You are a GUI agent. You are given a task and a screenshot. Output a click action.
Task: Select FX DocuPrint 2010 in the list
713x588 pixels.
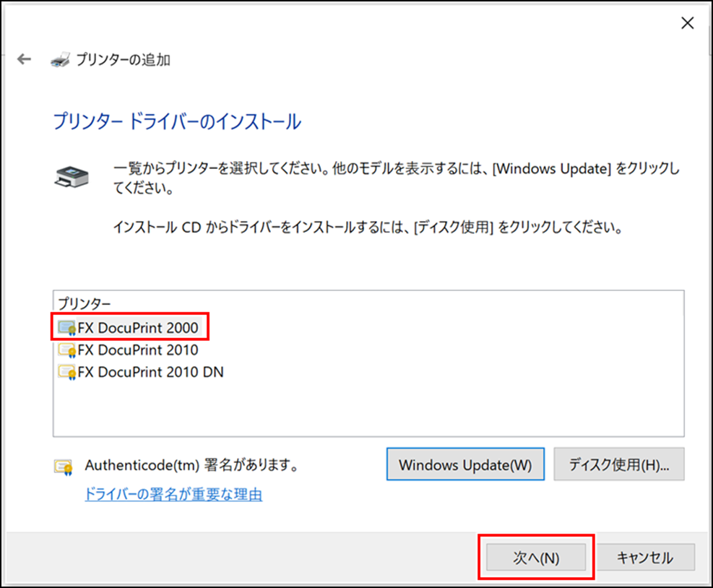point(138,350)
